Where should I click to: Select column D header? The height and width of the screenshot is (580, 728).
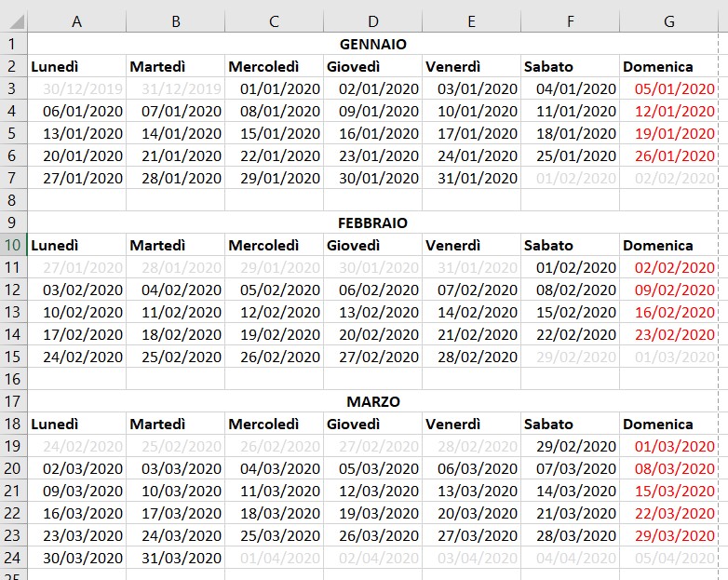(x=372, y=21)
